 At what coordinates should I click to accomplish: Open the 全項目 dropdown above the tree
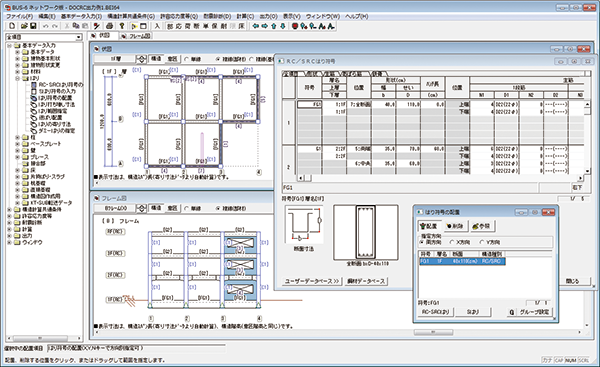pyautogui.click(x=78, y=37)
